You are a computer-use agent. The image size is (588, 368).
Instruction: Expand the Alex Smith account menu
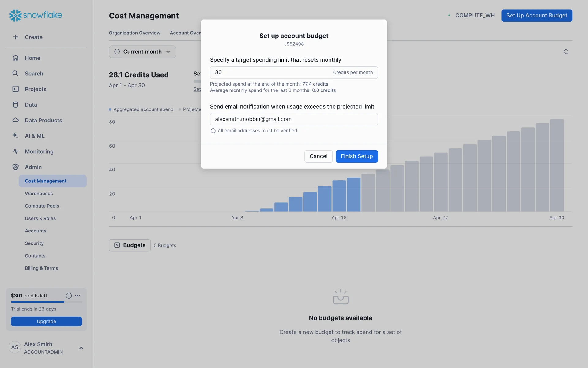81,348
